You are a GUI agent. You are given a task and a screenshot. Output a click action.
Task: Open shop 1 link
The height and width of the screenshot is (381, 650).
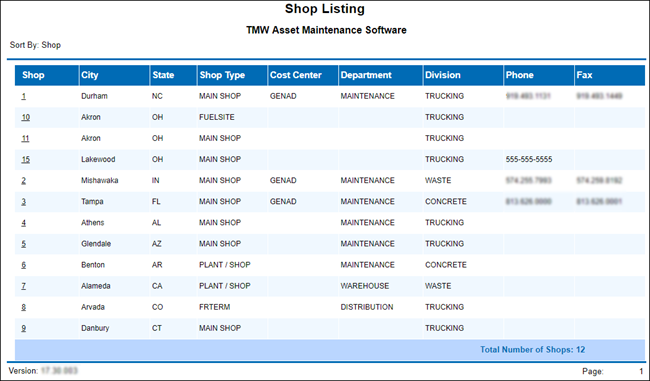click(24, 96)
